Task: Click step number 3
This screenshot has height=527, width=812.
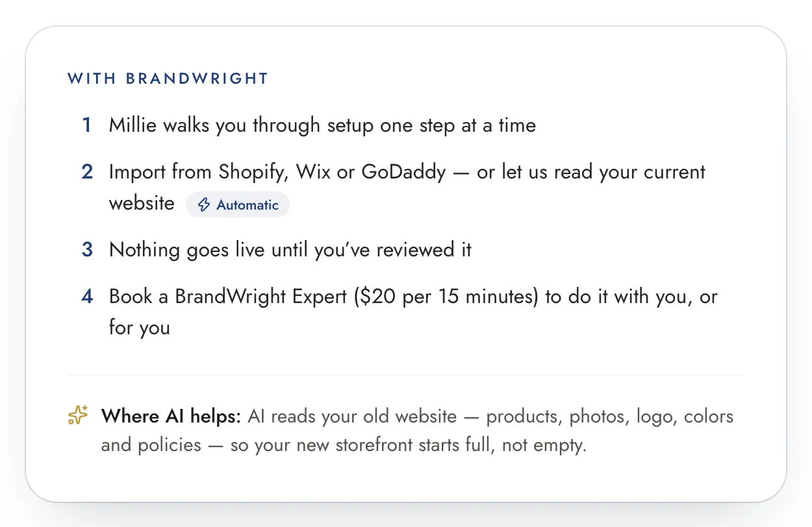Action: click(x=87, y=250)
